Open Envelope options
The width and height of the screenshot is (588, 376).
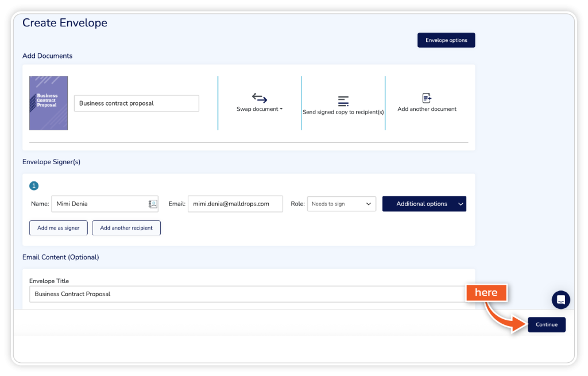[446, 40]
